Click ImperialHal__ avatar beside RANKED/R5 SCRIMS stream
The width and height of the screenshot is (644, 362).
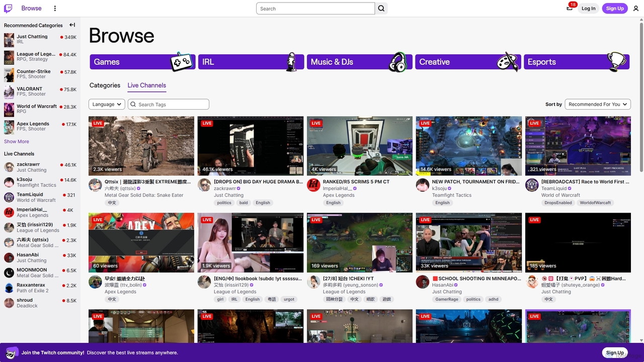[313, 185]
